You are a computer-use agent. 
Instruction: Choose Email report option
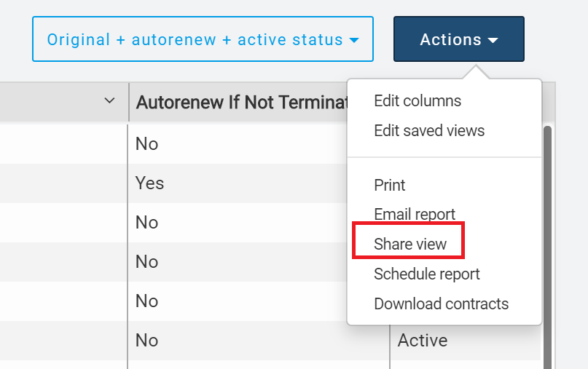[x=415, y=214]
